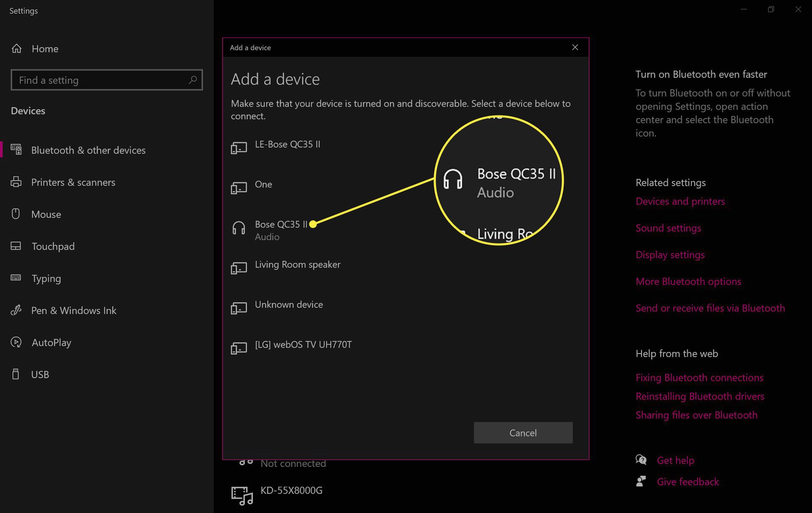Screen dimensions: 812x513
Task: Click the Bluetooth & other devices sidebar icon
Action: tap(16, 150)
